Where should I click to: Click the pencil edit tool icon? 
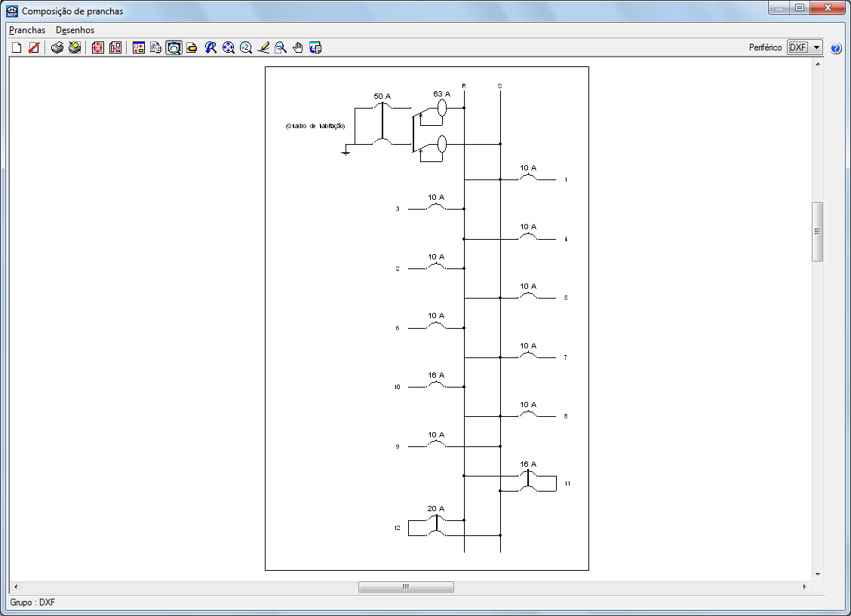(x=263, y=48)
